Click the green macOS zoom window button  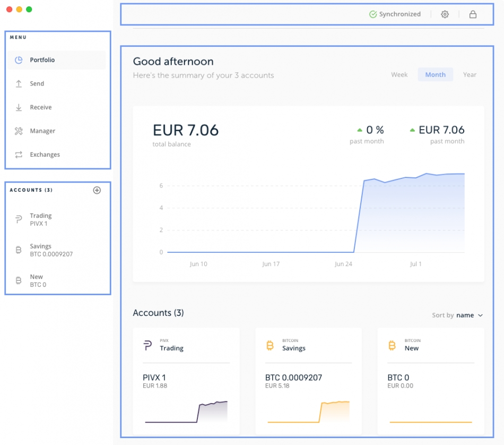29,10
